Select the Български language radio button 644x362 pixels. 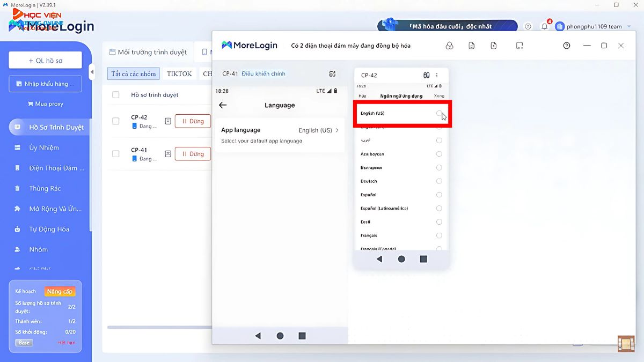[x=439, y=167]
